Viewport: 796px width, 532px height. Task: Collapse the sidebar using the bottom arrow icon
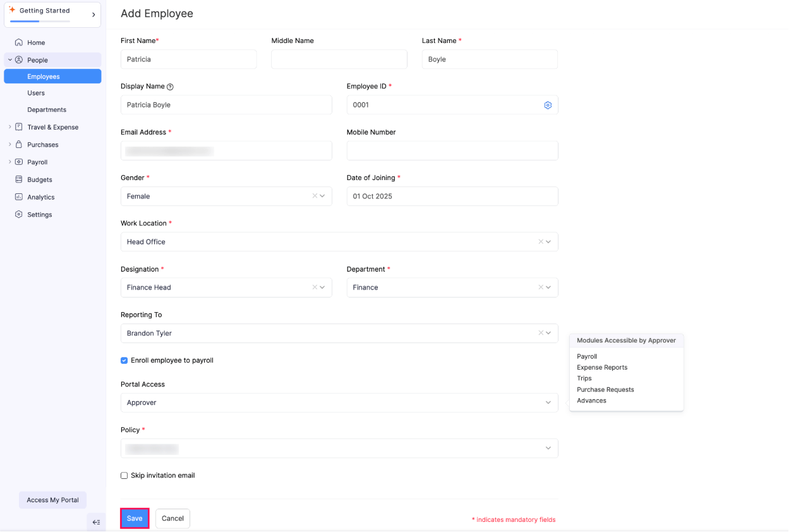96,522
